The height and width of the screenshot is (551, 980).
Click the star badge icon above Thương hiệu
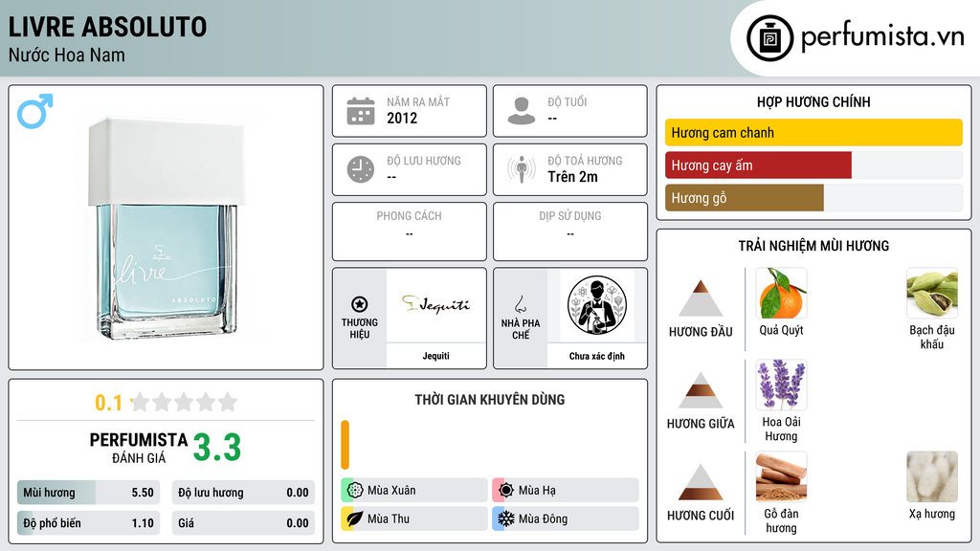(x=360, y=304)
